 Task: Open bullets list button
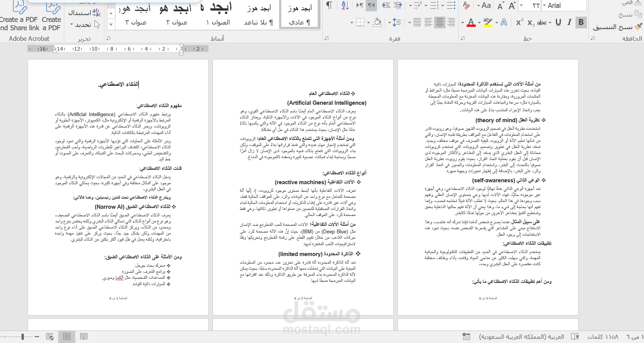(451, 5)
